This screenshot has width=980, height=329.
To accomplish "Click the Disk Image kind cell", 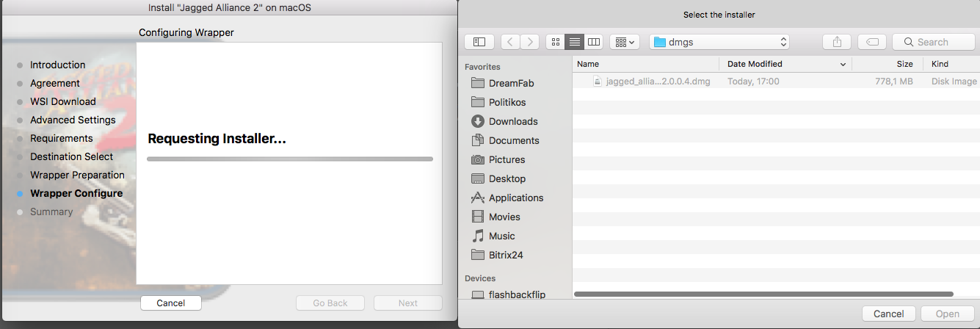I will [x=954, y=82].
